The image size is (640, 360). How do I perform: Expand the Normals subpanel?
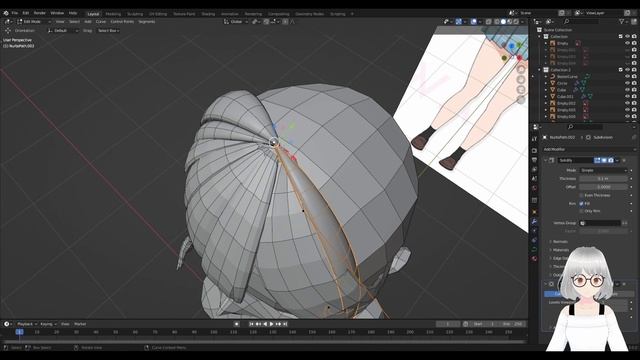560,242
